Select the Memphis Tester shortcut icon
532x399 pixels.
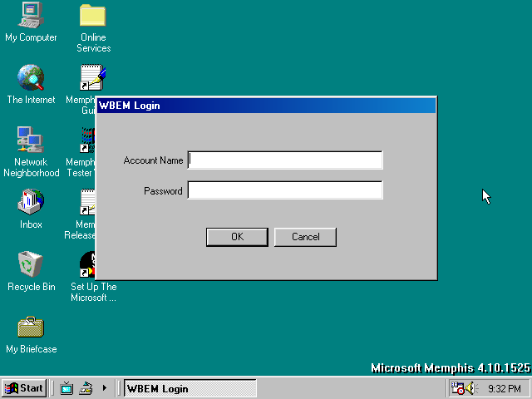click(x=87, y=140)
